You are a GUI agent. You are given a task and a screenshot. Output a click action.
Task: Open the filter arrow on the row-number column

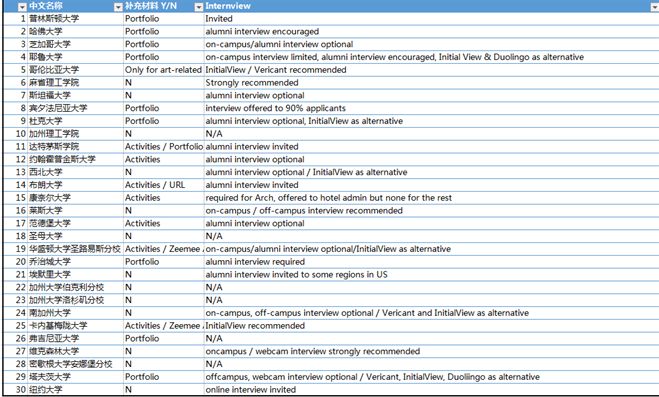coord(22,7)
